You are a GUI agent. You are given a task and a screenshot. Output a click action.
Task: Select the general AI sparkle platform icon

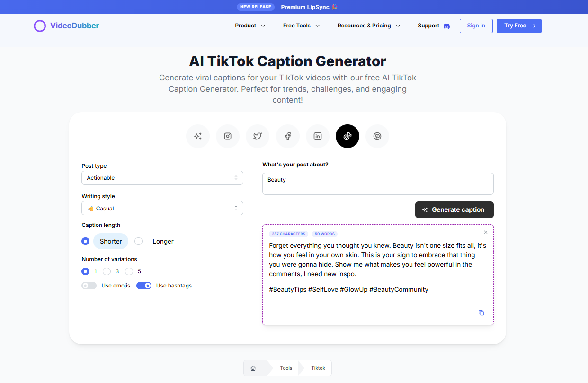[198, 136]
